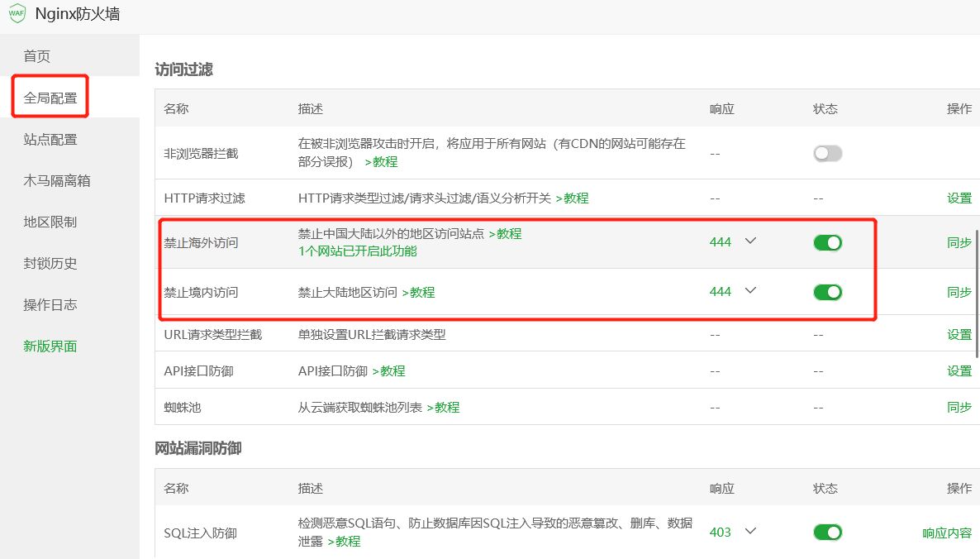Click 同步 for 蜘蛛池

(x=959, y=407)
